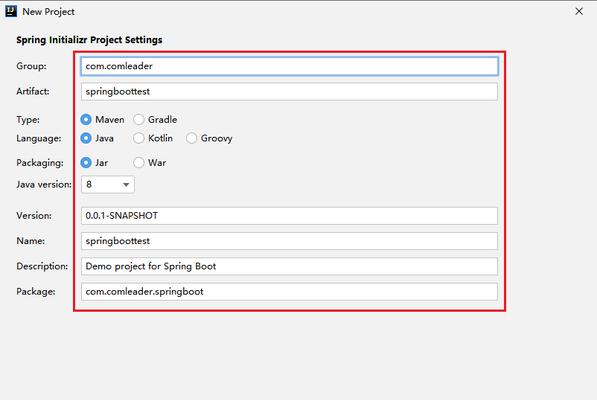
Task: Click the IntelliJ IDEA icon in title bar
Action: coord(11,11)
